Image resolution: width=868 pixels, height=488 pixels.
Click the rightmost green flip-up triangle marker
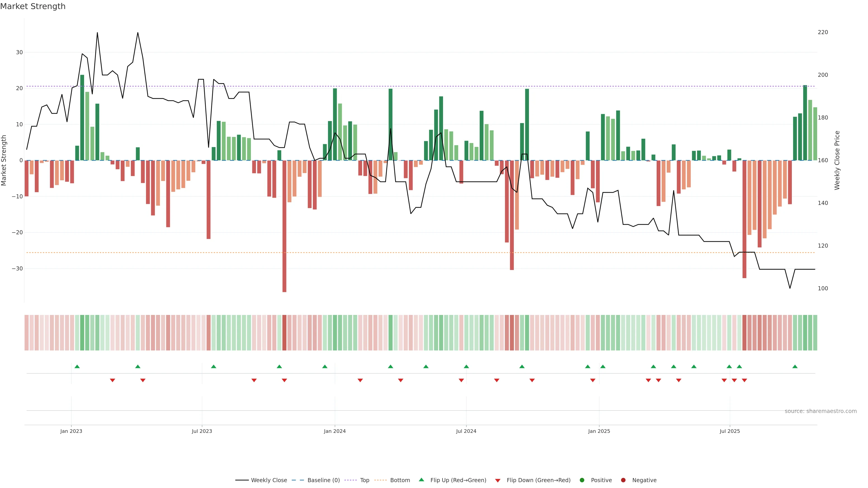click(x=795, y=366)
